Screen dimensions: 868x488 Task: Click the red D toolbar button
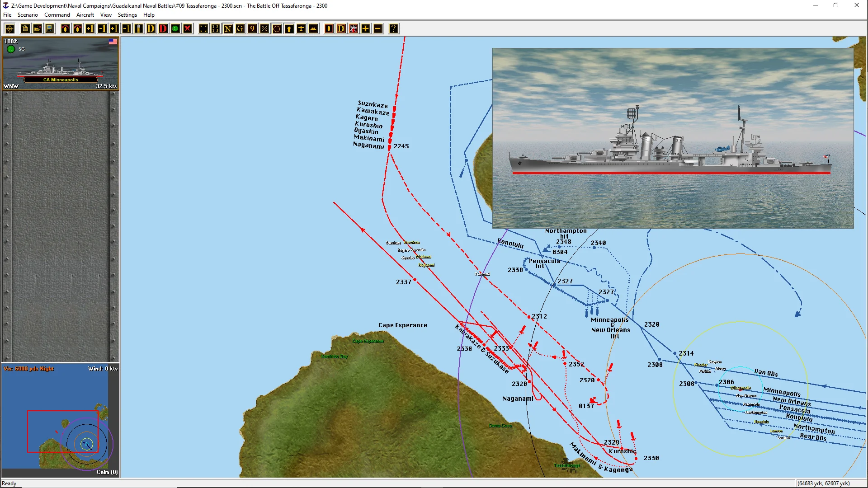(163, 29)
